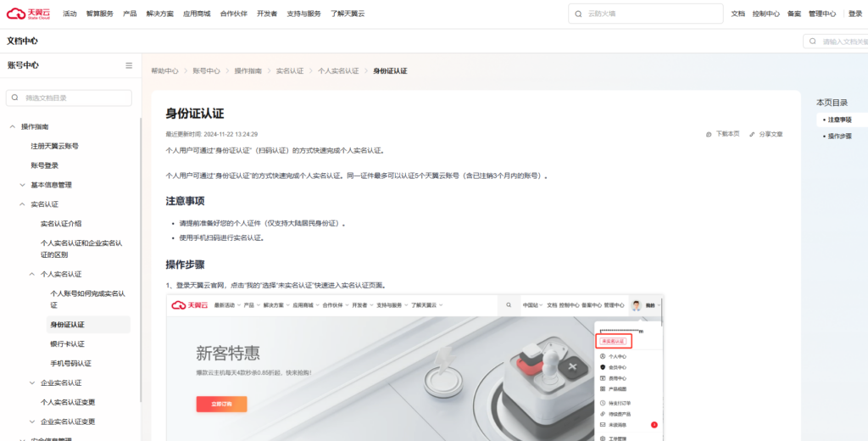Click the magnifier icon in 筛选文档目录 box

[15, 98]
